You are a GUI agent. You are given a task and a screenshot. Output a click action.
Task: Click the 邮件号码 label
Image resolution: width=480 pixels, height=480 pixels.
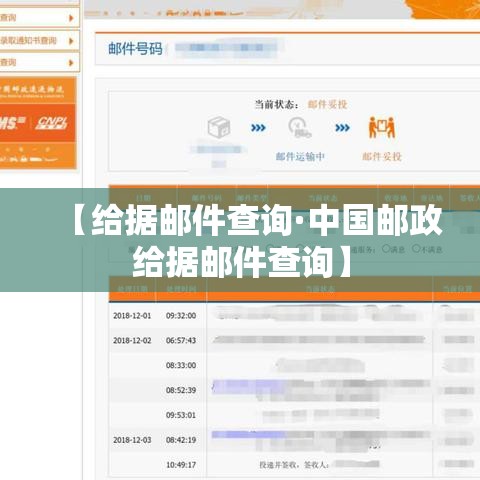[135, 49]
